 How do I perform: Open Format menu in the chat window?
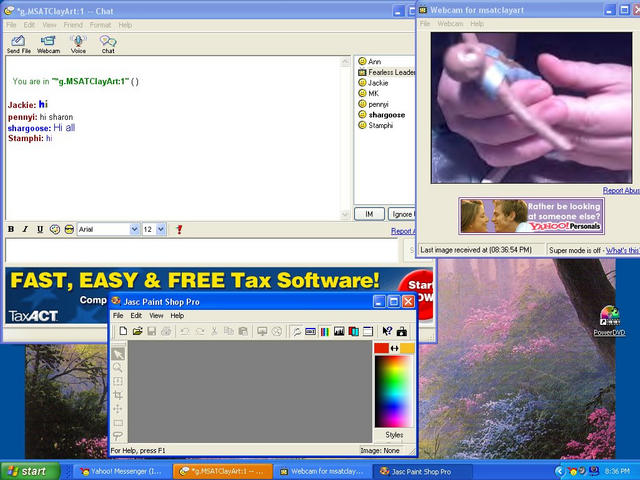(x=100, y=25)
